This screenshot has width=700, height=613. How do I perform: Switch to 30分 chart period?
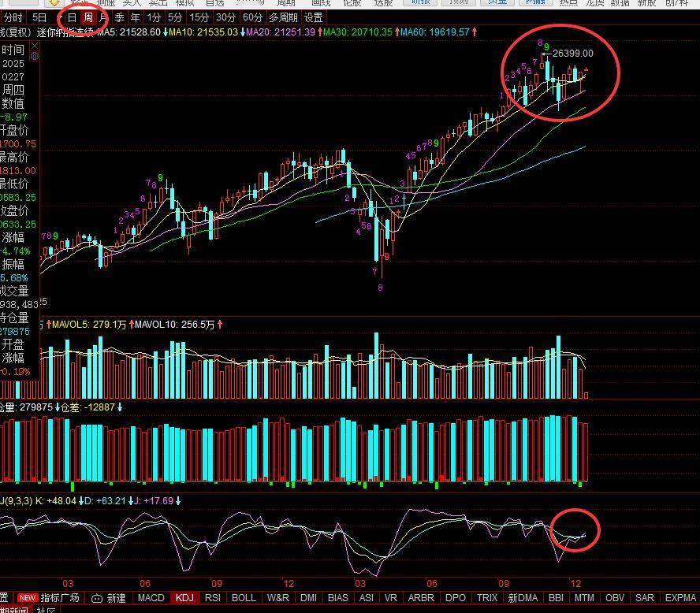click(x=225, y=18)
